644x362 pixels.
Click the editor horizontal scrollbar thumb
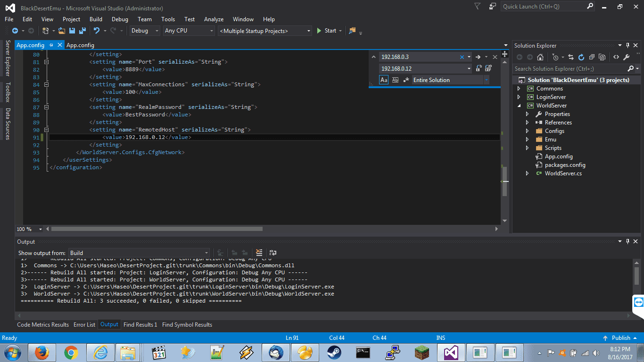coord(157,229)
